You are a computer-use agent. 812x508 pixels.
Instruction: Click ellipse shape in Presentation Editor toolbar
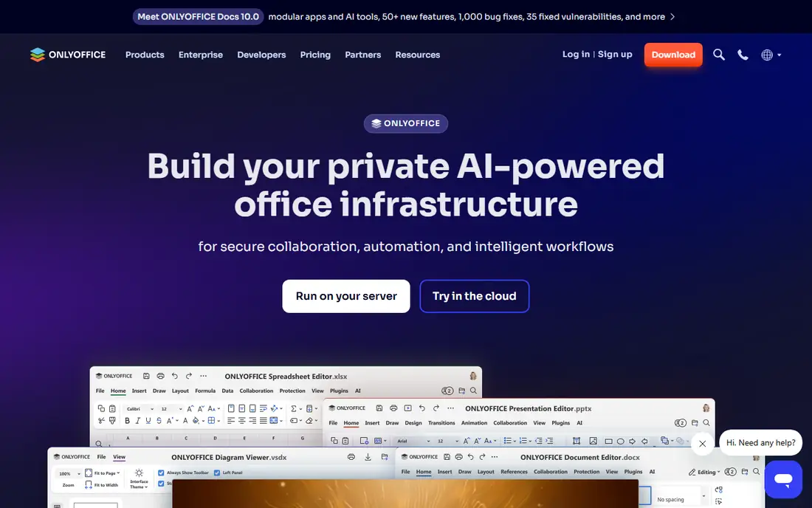click(620, 442)
